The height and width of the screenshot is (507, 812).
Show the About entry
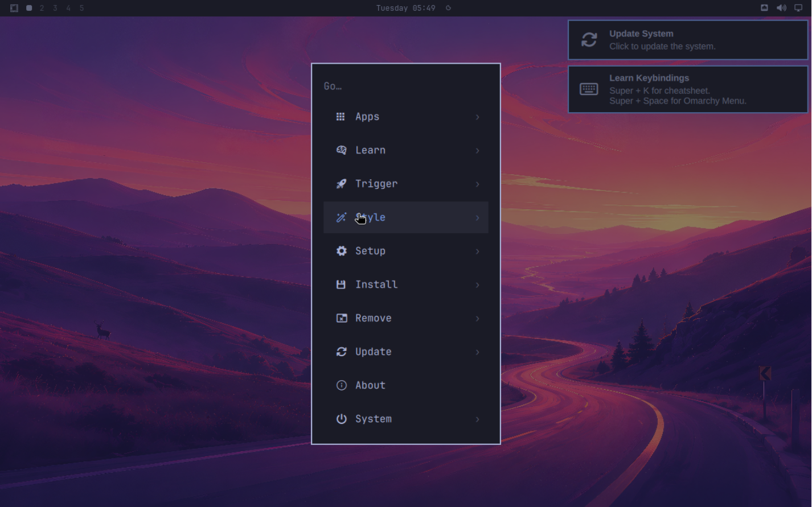[406, 385]
